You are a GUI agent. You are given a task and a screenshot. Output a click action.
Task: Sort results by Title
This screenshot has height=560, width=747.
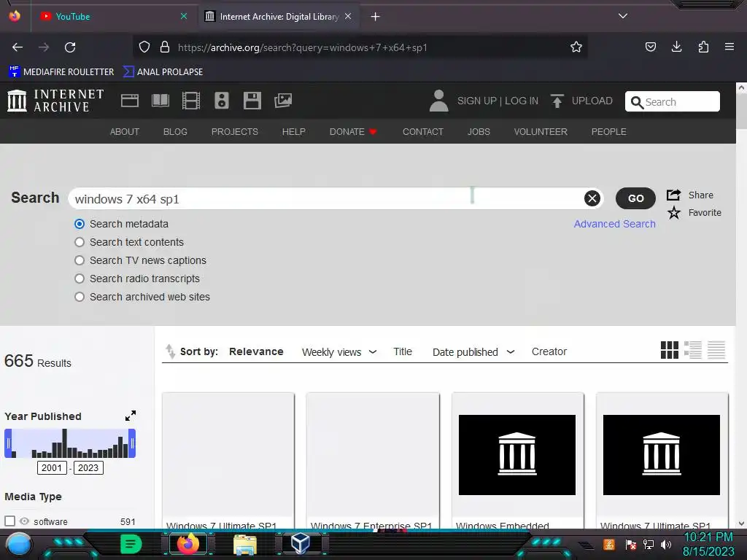pyautogui.click(x=403, y=351)
